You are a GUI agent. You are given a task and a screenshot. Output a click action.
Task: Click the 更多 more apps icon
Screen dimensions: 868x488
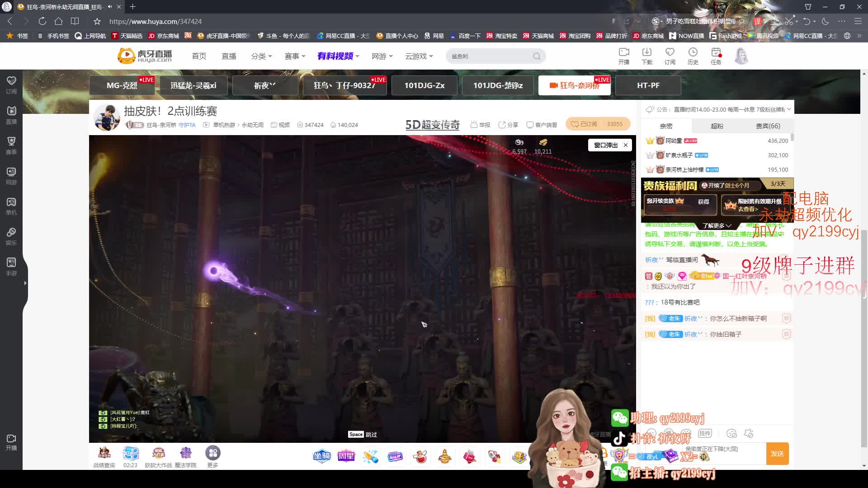point(213,456)
